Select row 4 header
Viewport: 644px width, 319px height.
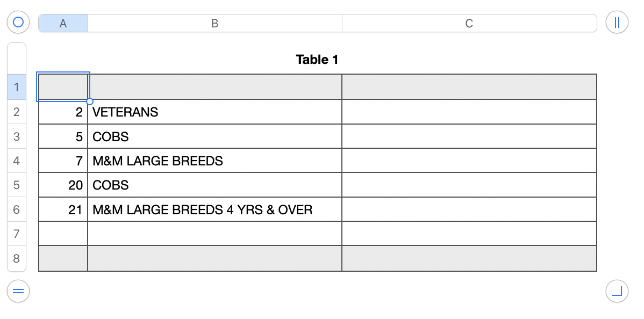point(16,161)
